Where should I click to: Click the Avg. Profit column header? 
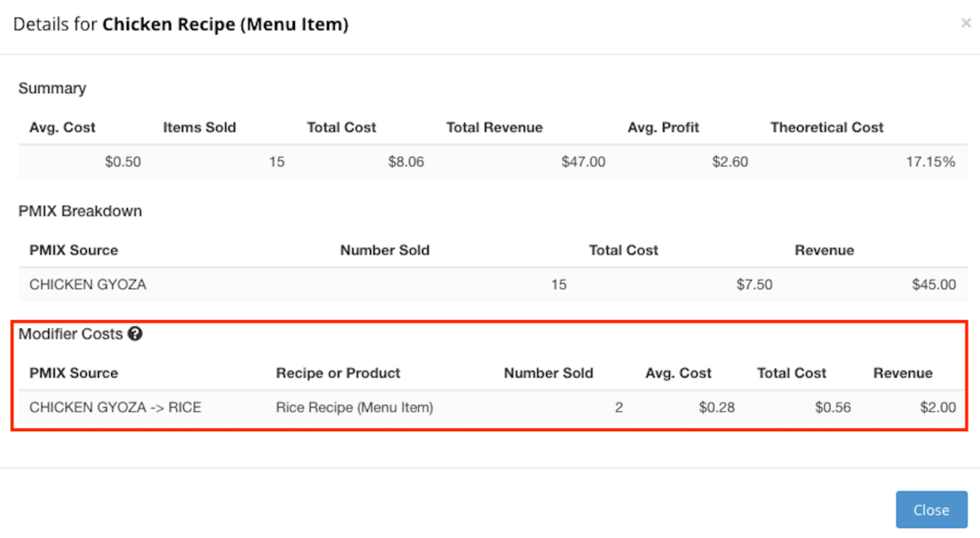(662, 128)
